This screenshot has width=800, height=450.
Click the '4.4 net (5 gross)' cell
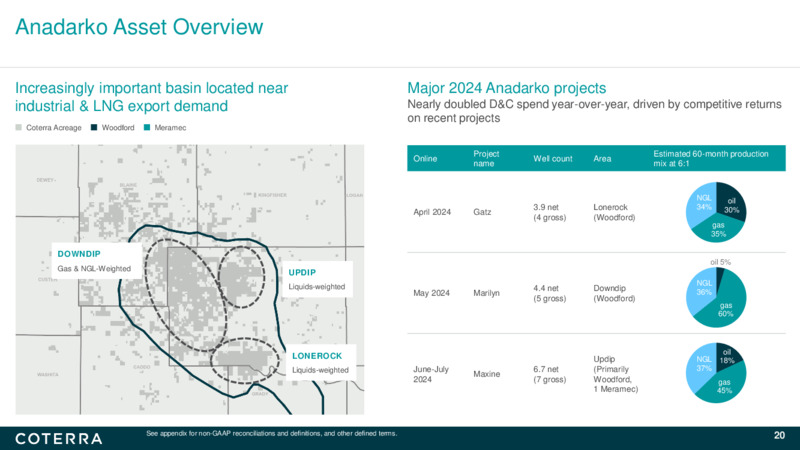549,293
